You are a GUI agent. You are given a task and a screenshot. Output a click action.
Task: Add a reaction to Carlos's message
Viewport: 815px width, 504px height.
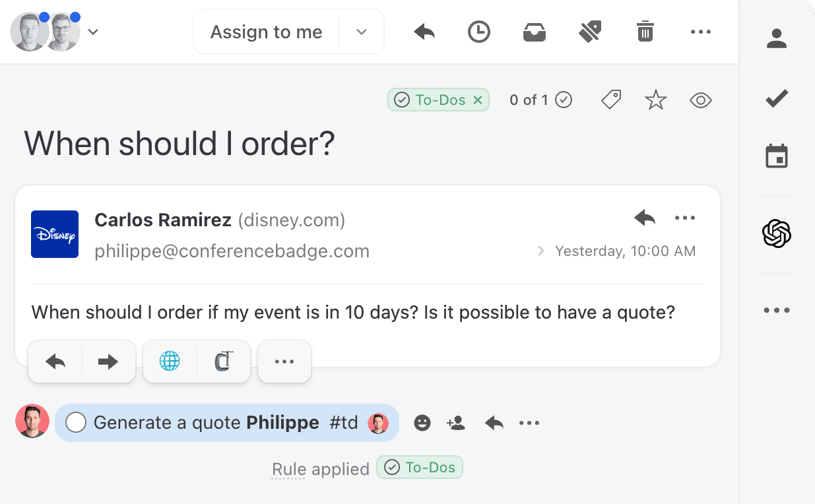point(422,423)
